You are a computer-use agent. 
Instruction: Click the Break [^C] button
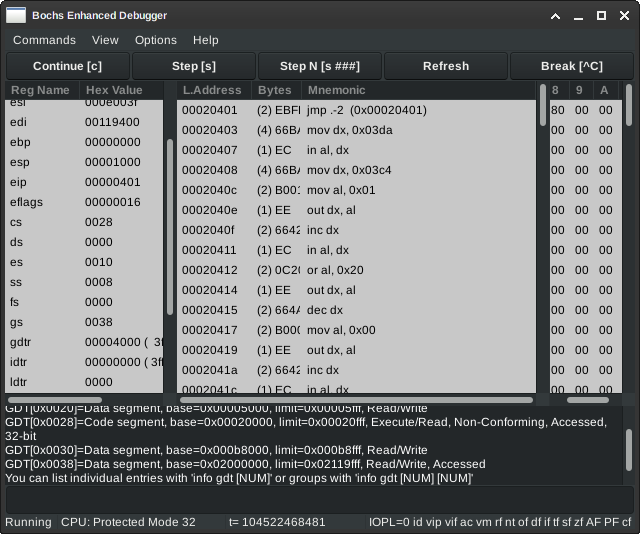point(572,66)
